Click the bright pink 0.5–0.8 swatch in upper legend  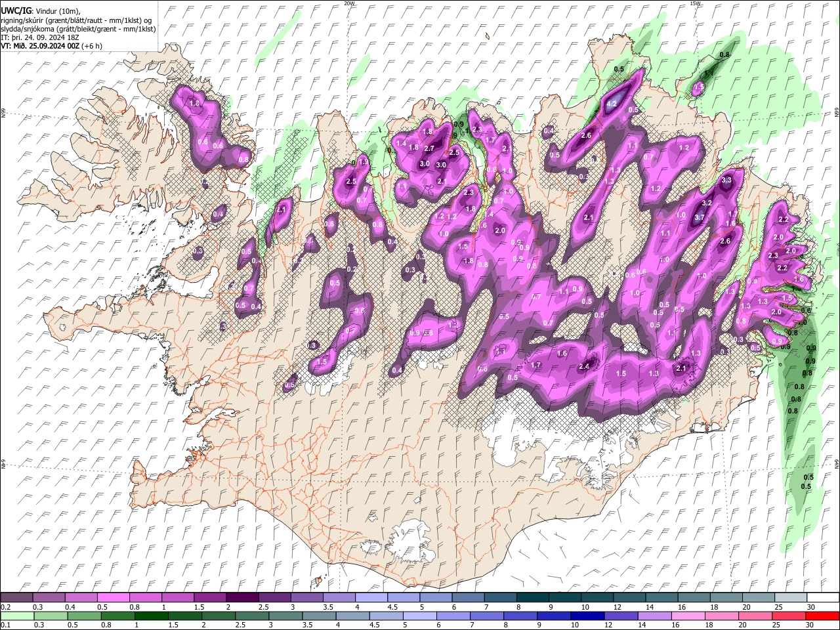tap(113, 597)
